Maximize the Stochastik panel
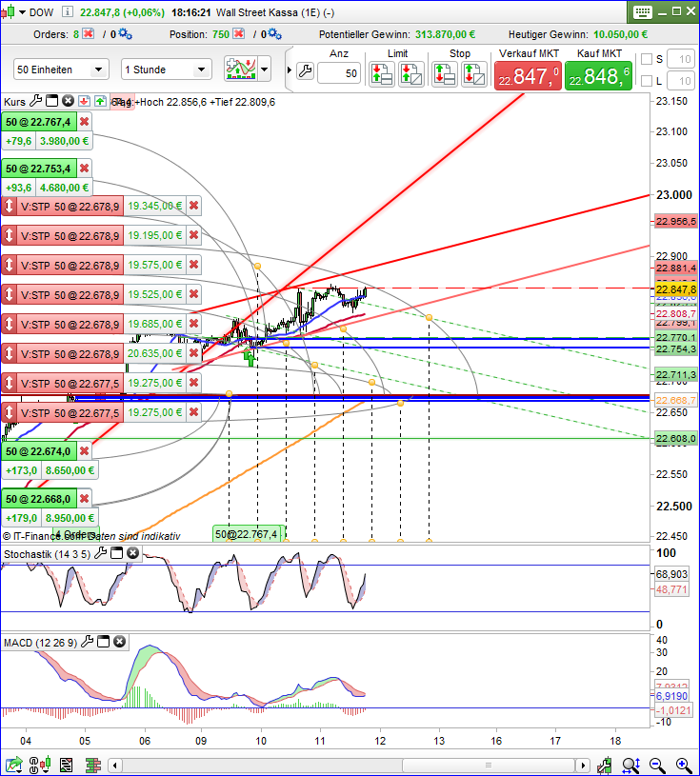The width and height of the screenshot is (700, 776). 117,553
